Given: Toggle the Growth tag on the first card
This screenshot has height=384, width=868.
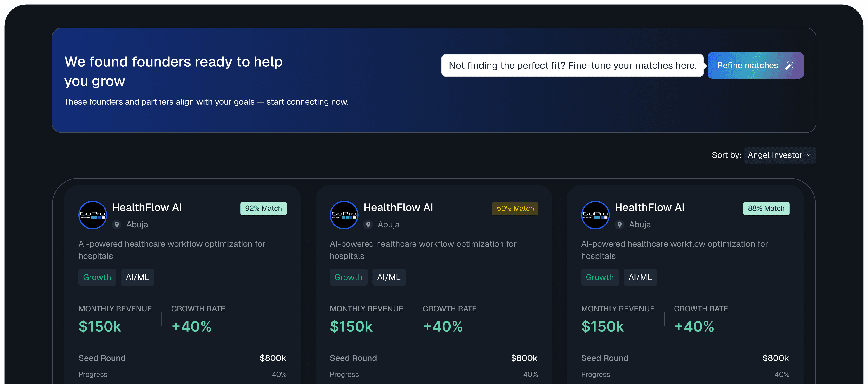Looking at the screenshot, I should tap(97, 277).
